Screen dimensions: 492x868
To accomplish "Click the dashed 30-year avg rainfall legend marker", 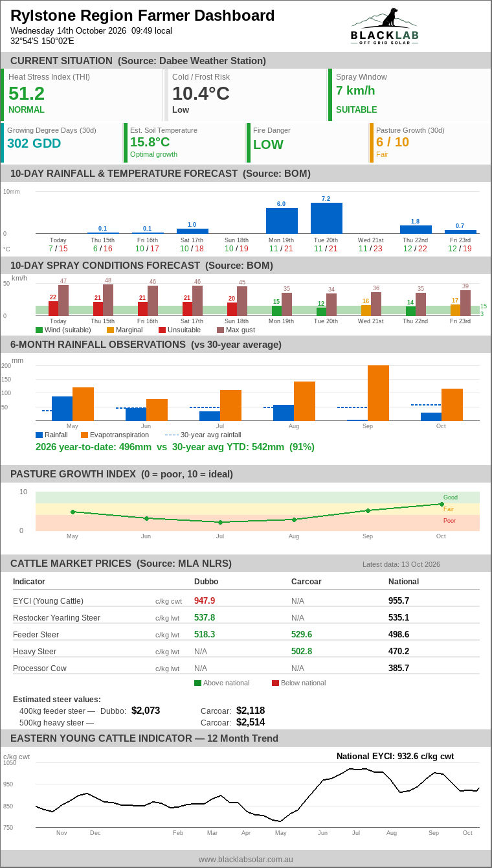I will click(x=172, y=435).
